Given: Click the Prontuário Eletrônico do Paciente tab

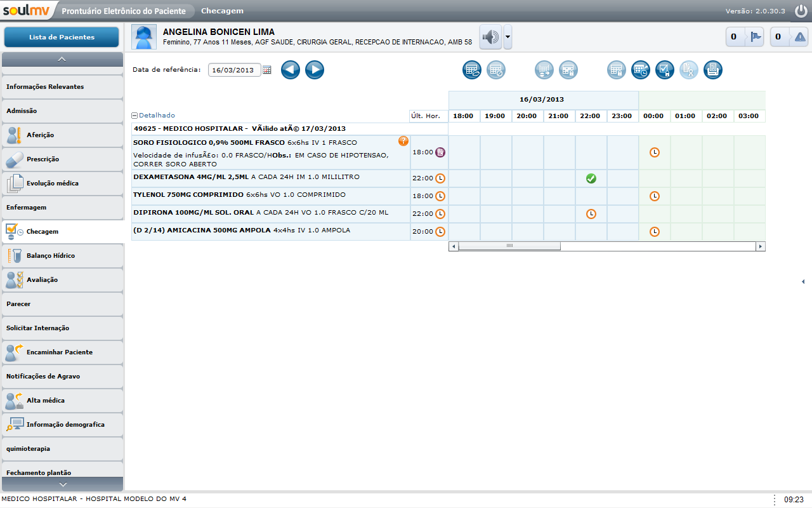Looking at the screenshot, I should [124, 11].
